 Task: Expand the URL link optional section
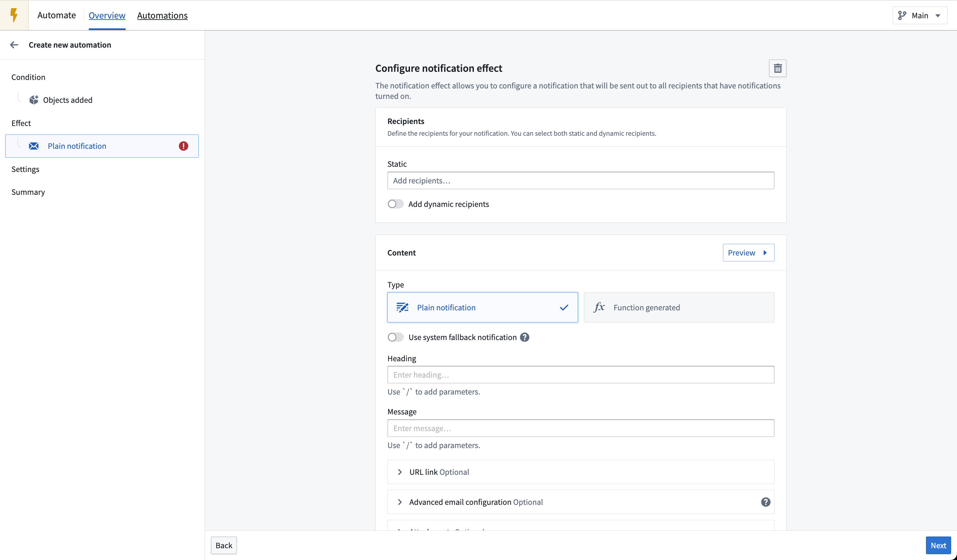(x=581, y=472)
